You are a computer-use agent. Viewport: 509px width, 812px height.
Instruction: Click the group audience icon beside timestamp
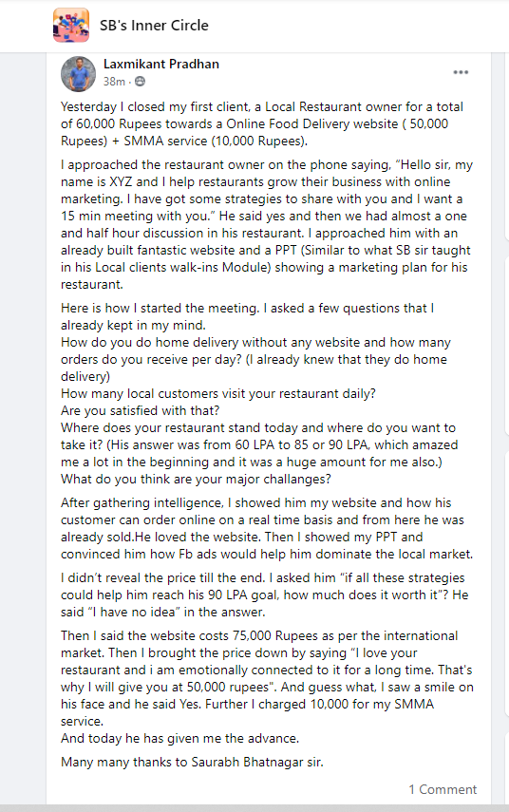point(140,82)
